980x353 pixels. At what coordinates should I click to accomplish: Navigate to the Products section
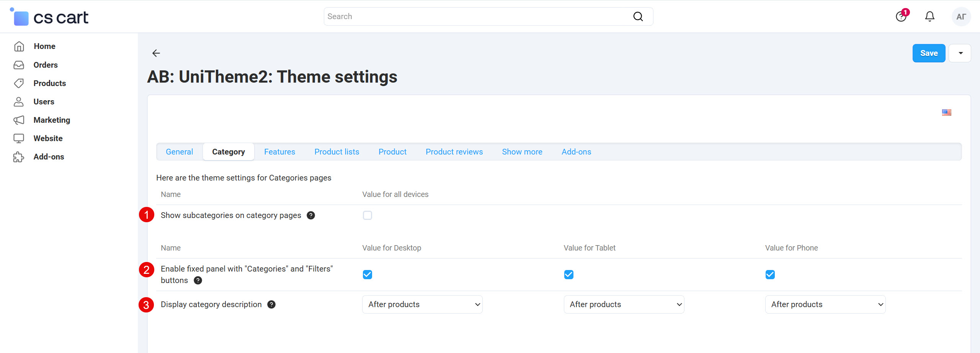click(50, 83)
